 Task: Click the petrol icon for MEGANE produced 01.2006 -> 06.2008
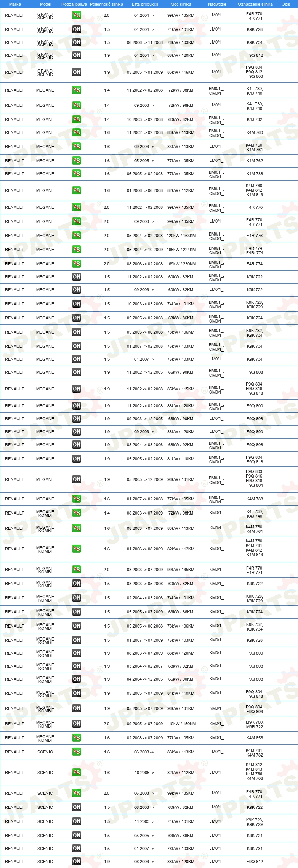[x=77, y=190]
